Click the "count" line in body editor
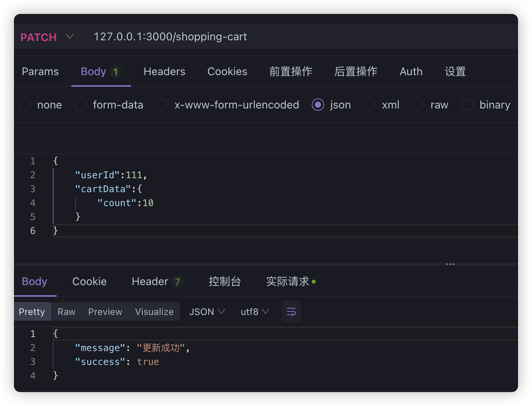This screenshot has width=532, height=406. coord(125,203)
